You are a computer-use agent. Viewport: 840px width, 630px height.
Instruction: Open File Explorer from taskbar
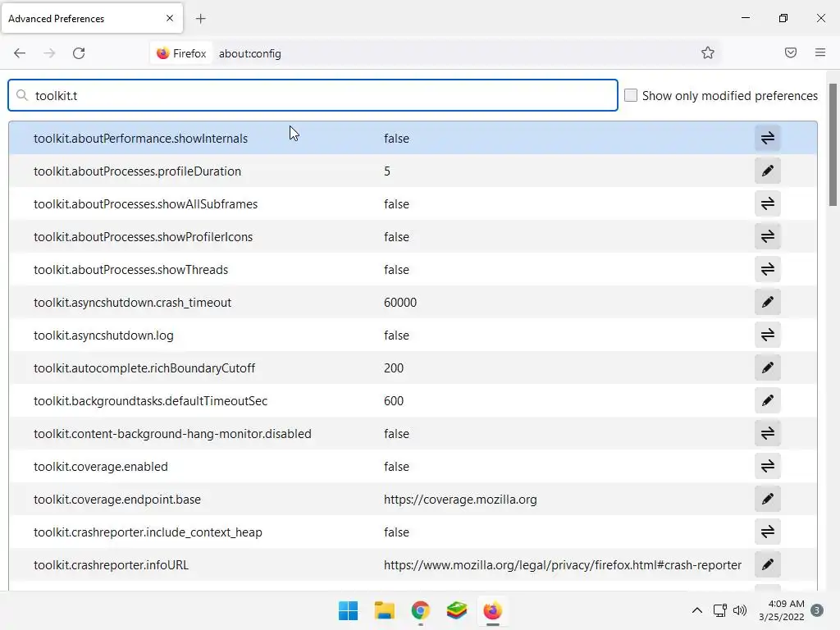click(384, 610)
